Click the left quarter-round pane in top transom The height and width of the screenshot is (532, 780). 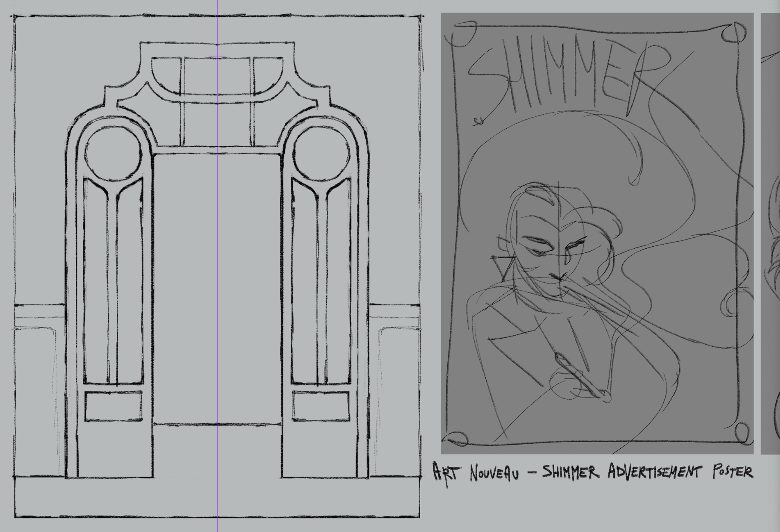(165, 74)
